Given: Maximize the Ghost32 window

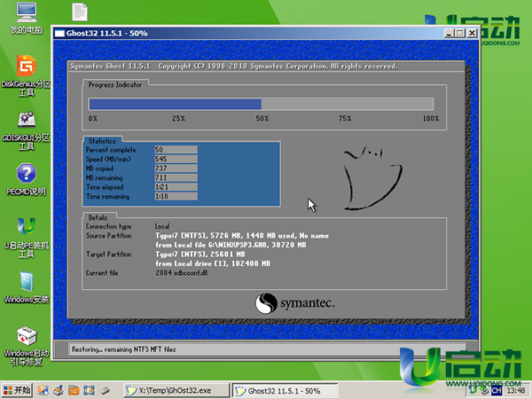Looking at the screenshot, I should coord(460,34).
